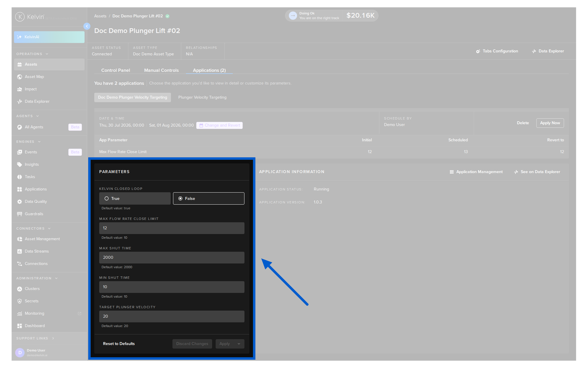Select Plunger Velocity Targeting app
The height and width of the screenshot is (368, 588).
point(202,98)
